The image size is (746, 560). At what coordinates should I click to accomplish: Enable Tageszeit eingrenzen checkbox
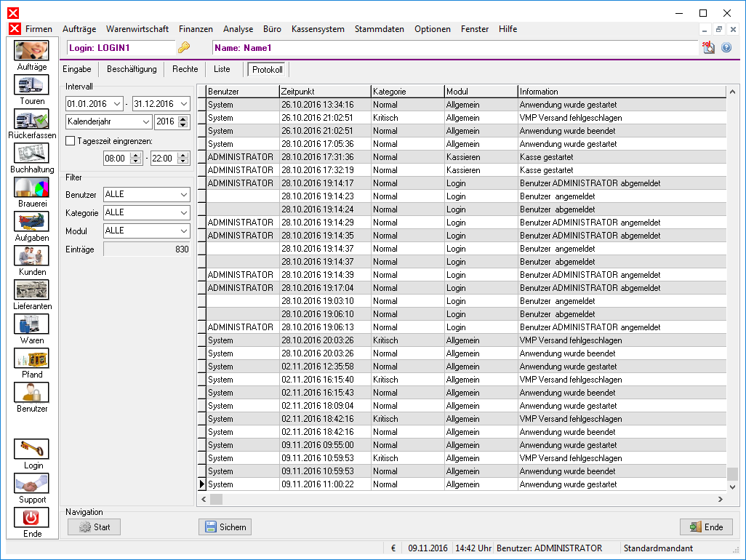71,141
